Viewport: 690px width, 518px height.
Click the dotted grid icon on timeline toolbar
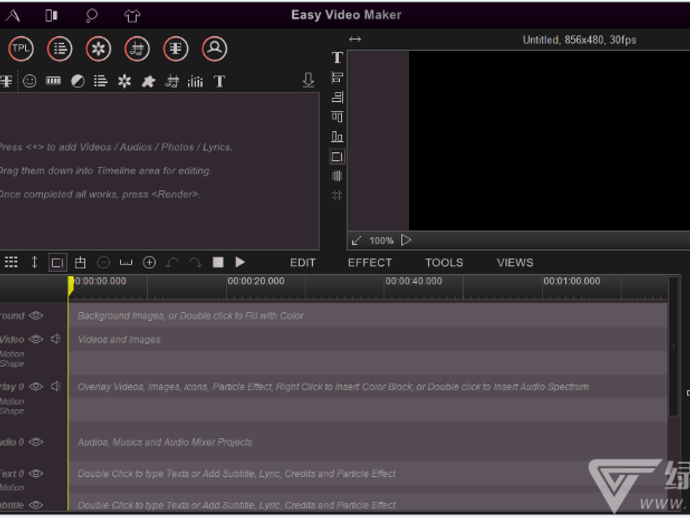[x=11, y=262]
